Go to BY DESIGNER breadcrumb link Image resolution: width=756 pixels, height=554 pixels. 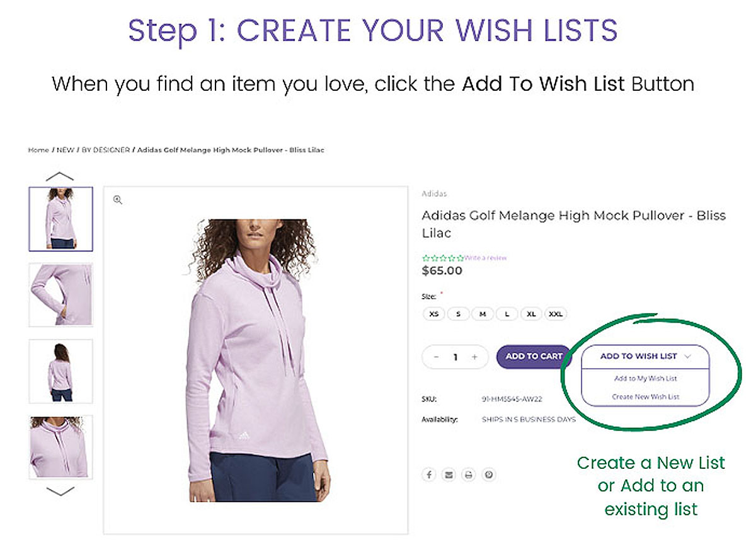[x=105, y=150]
